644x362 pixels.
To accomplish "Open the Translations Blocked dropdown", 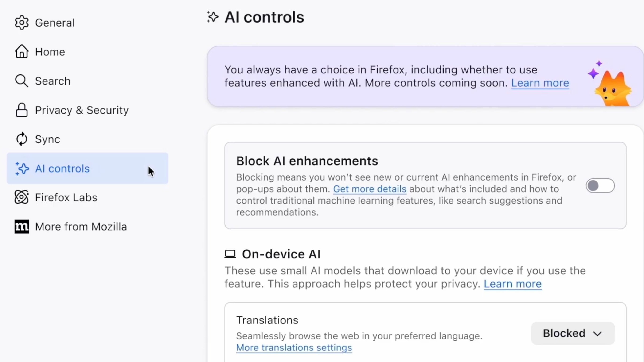I will coord(573,333).
